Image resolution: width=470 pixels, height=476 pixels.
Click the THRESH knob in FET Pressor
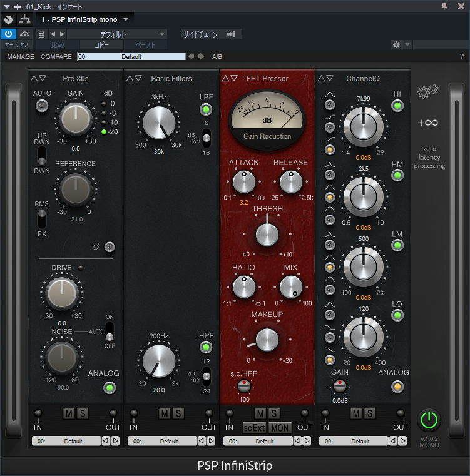[x=267, y=235]
